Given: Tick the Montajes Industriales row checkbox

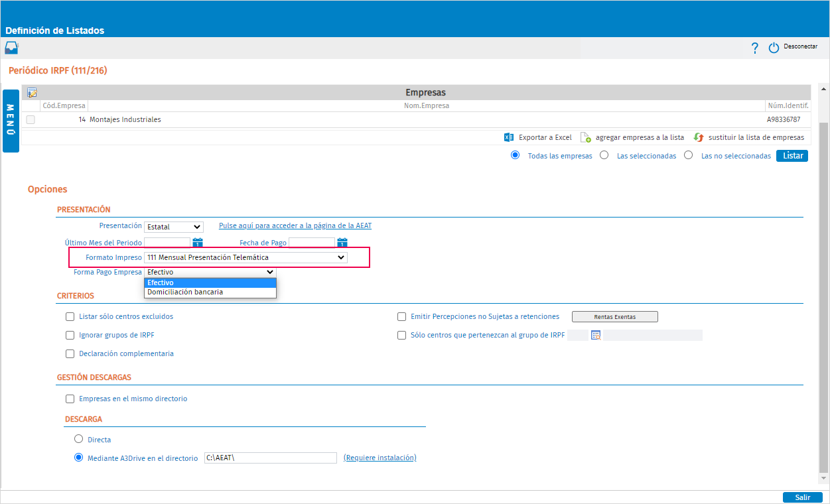Looking at the screenshot, I should 31,120.
